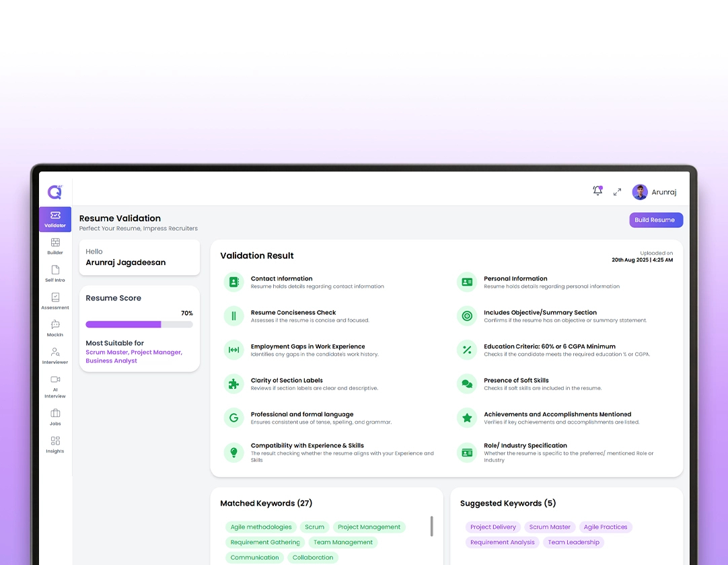Open notifications via the bell icon

click(597, 191)
